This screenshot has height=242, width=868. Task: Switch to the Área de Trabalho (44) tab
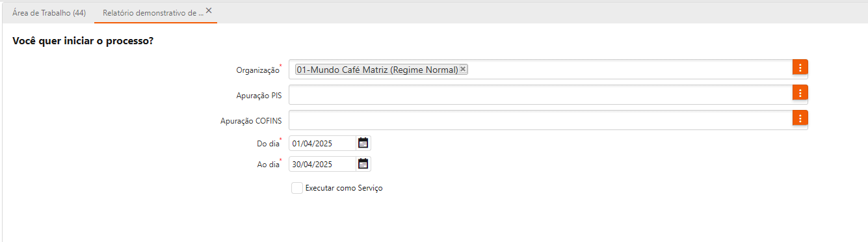coord(49,12)
